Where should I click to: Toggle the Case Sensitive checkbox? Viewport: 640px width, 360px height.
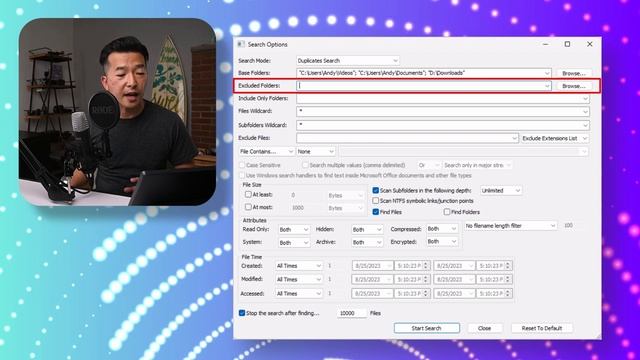242,165
